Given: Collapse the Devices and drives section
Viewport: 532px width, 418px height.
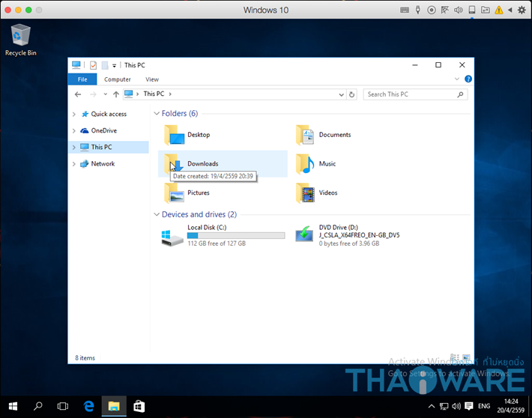Looking at the screenshot, I should point(157,215).
